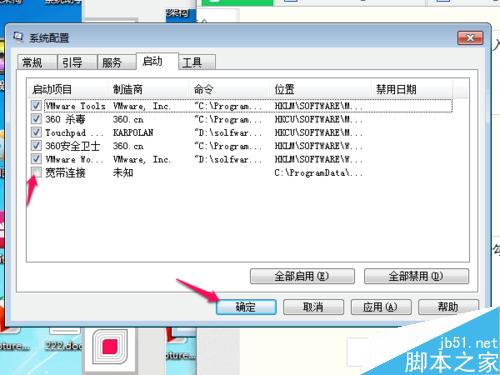Sort by 启动项目 column header

(67, 89)
